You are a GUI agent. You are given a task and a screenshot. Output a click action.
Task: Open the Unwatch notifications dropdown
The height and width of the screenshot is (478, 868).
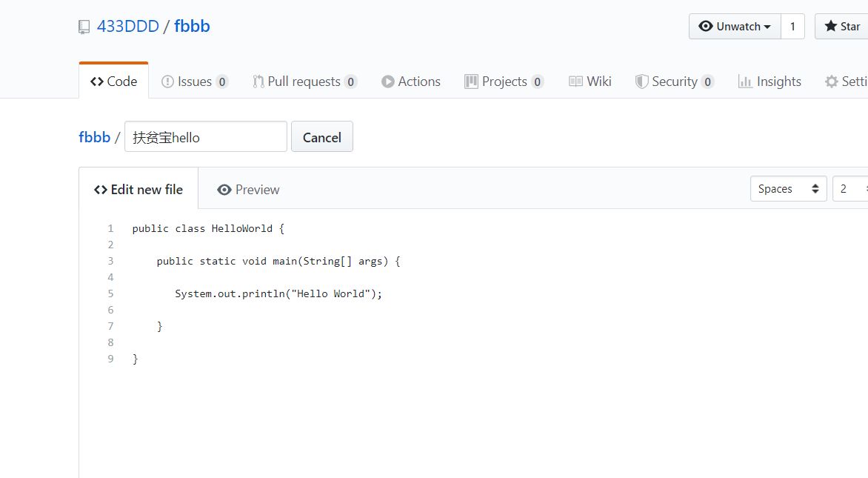735,27
